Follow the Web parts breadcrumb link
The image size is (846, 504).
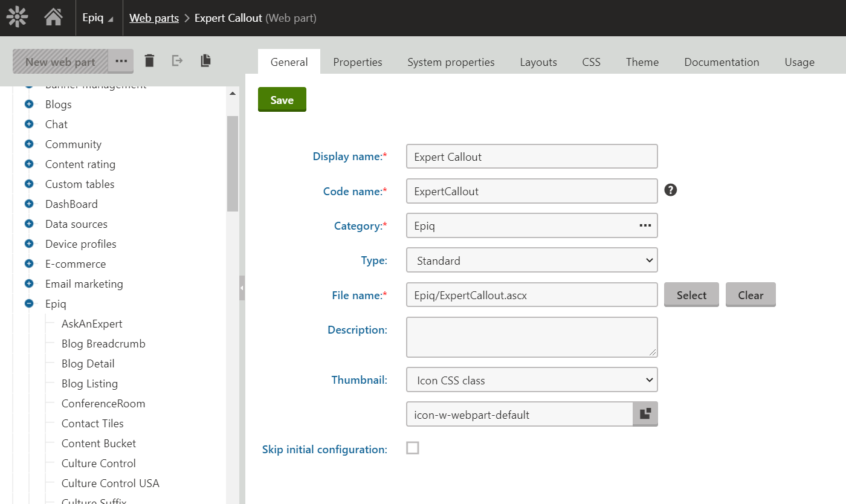tap(154, 18)
